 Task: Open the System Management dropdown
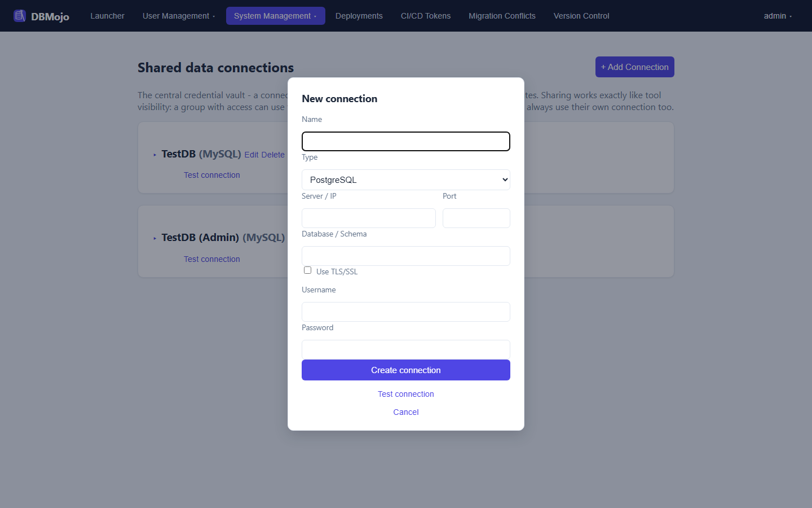coord(276,16)
